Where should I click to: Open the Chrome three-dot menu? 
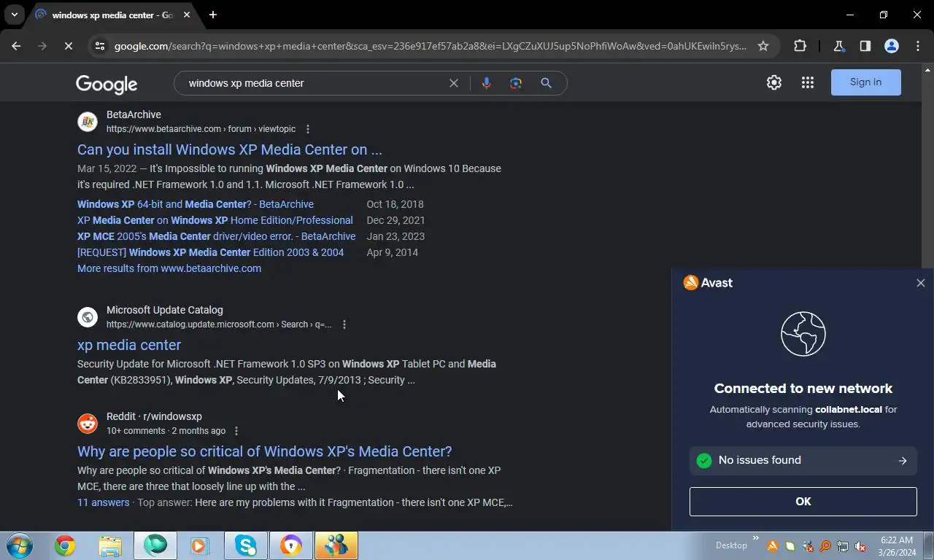click(918, 46)
